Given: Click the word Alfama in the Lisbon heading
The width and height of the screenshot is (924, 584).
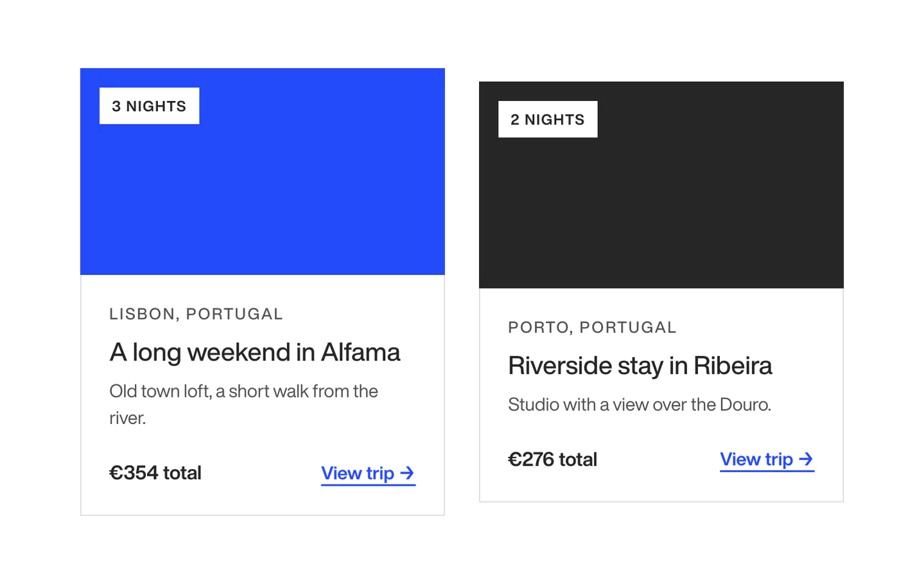Looking at the screenshot, I should click(x=360, y=352).
